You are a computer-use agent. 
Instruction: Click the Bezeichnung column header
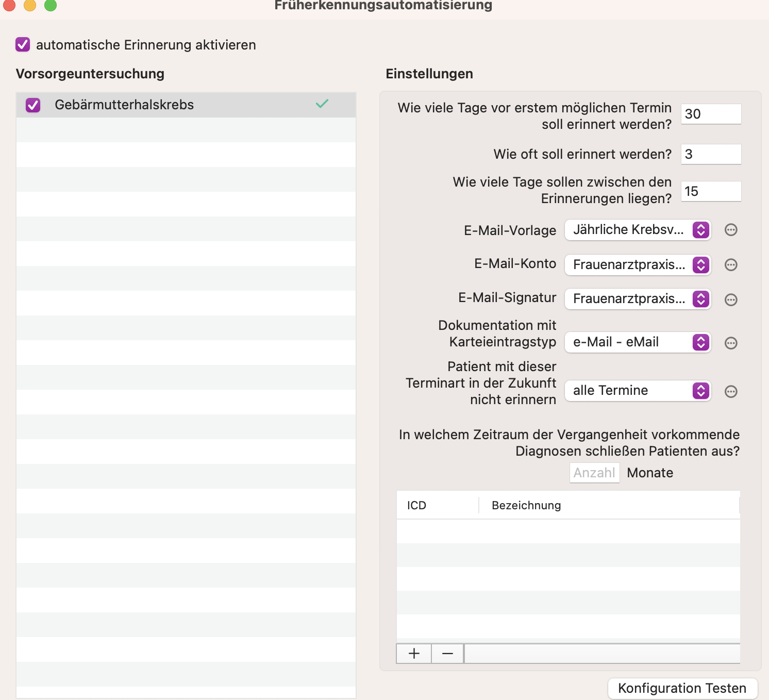(609, 505)
